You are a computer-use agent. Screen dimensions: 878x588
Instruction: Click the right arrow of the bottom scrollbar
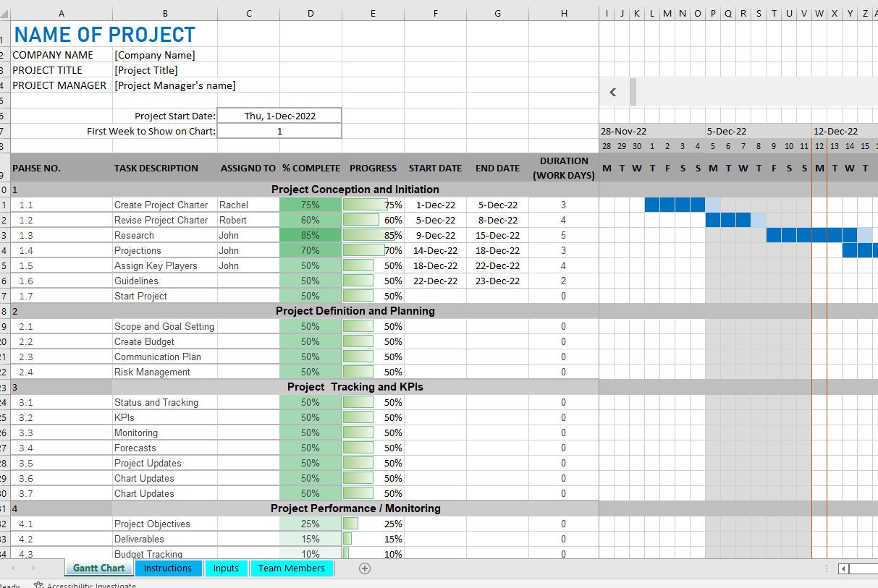click(x=876, y=568)
